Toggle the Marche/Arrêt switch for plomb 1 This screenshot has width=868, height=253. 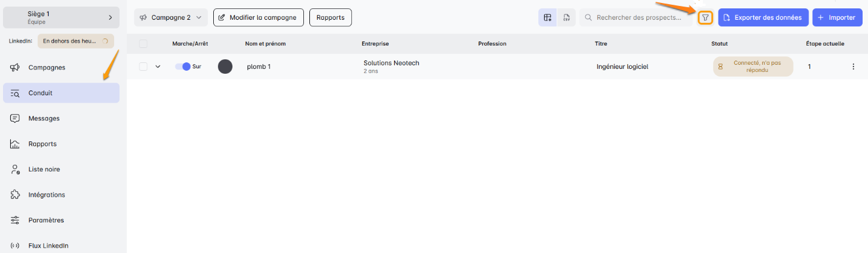pos(183,67)
